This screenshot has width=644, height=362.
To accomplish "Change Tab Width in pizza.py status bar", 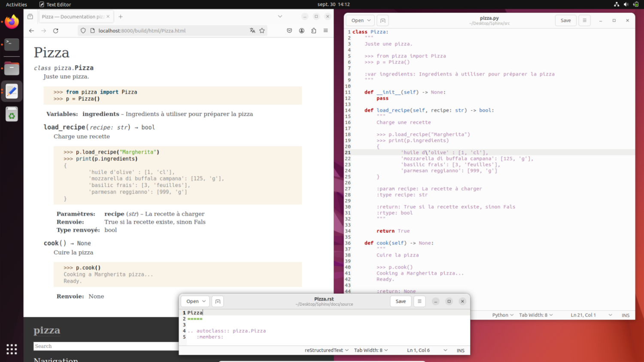I will tap(536, 315).
